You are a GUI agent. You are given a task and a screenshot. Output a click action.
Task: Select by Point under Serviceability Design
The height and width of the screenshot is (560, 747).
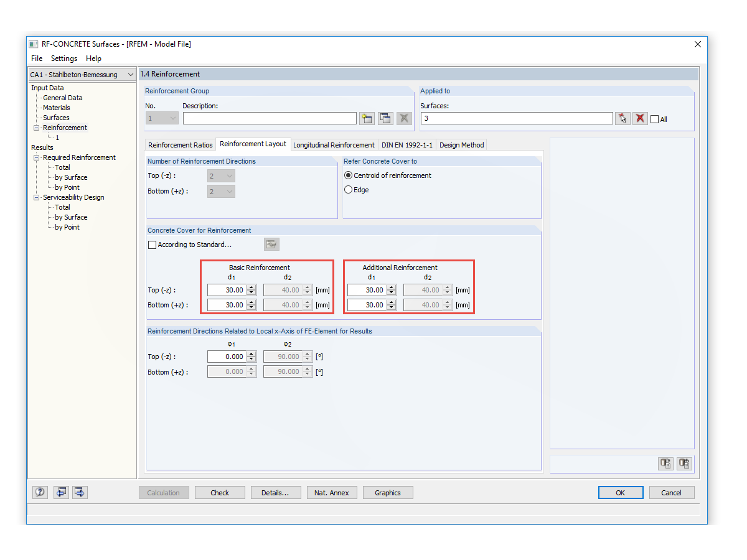[67, 227]
